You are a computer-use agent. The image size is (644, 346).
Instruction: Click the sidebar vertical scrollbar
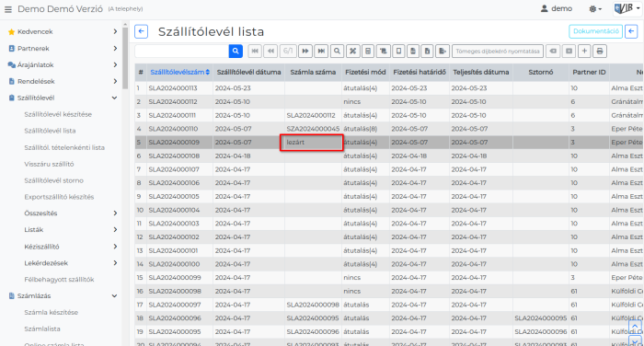click(x=125, y=58)
